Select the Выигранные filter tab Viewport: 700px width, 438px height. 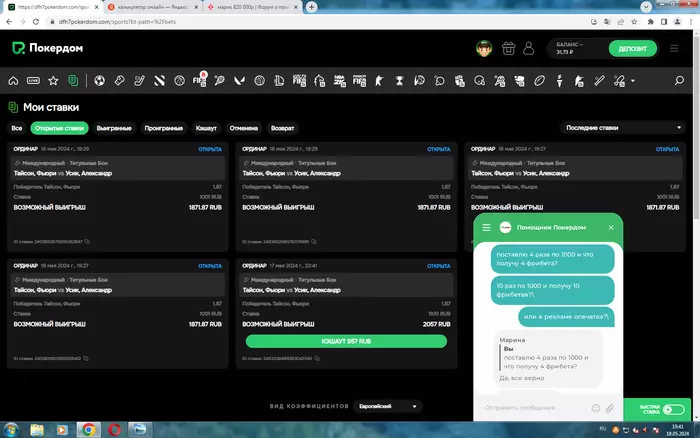coord(114,128)
